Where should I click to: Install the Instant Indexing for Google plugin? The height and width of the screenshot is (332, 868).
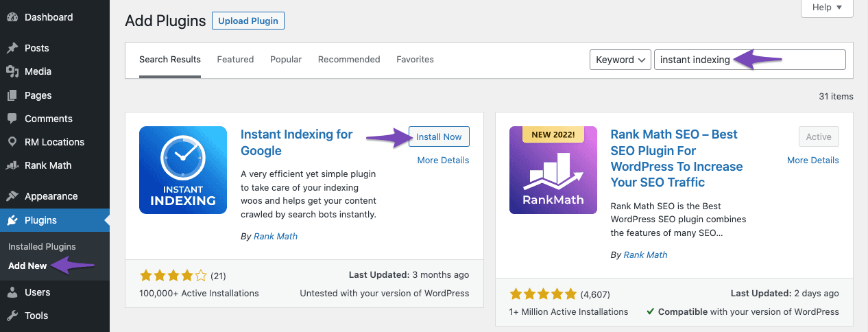coord(439,137)
